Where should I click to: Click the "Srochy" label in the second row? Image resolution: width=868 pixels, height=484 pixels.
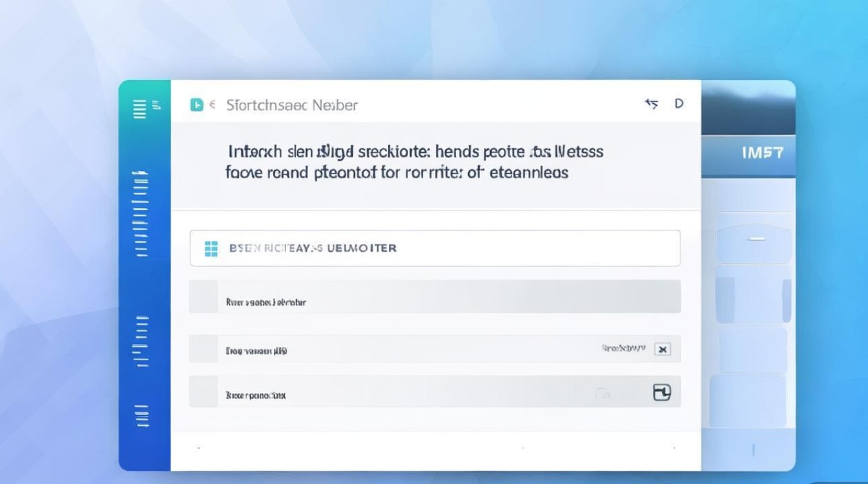623,348
